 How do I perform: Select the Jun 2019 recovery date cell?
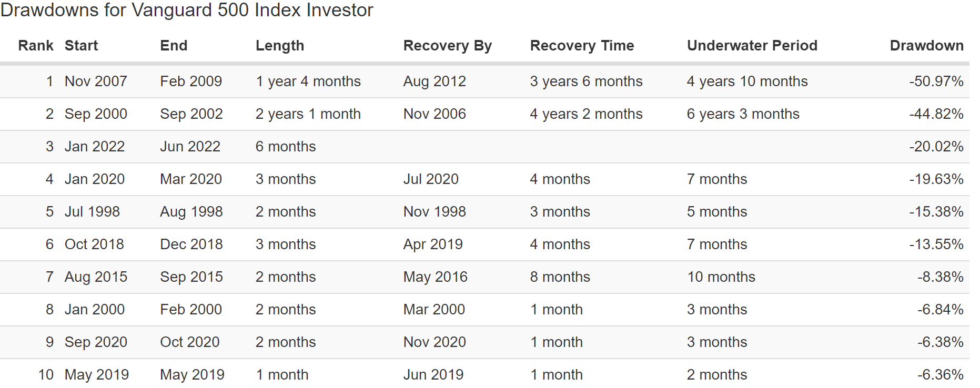point(433,375)
